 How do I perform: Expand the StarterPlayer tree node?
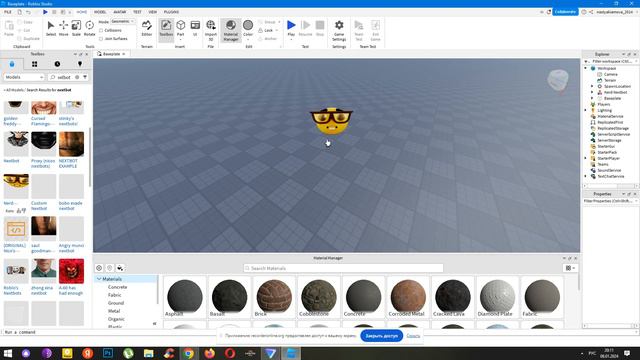click(586, 158)
